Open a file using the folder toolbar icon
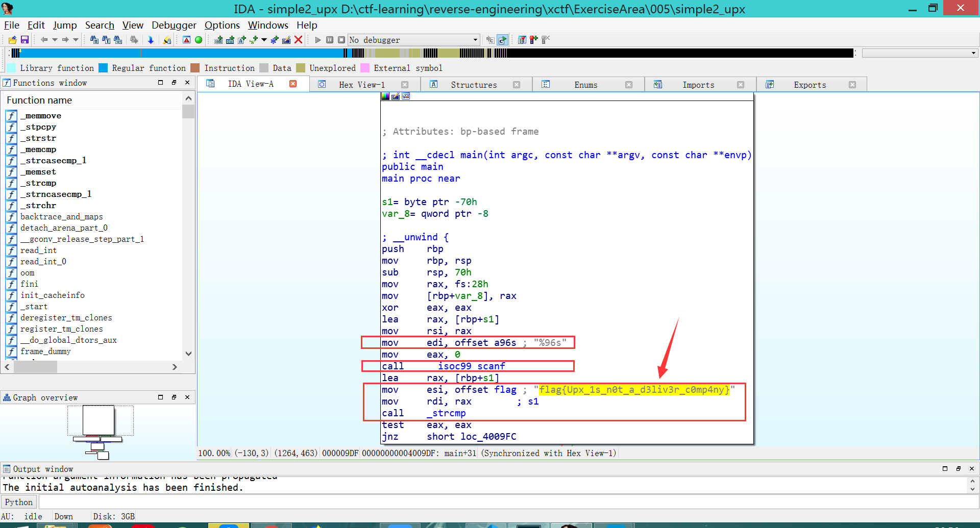The width and height of the screenshot is (980, 528). (12, 39)
